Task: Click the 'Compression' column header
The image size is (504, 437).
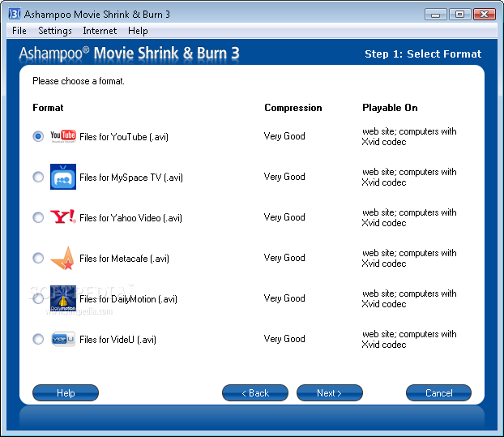Action: (293, 108)
